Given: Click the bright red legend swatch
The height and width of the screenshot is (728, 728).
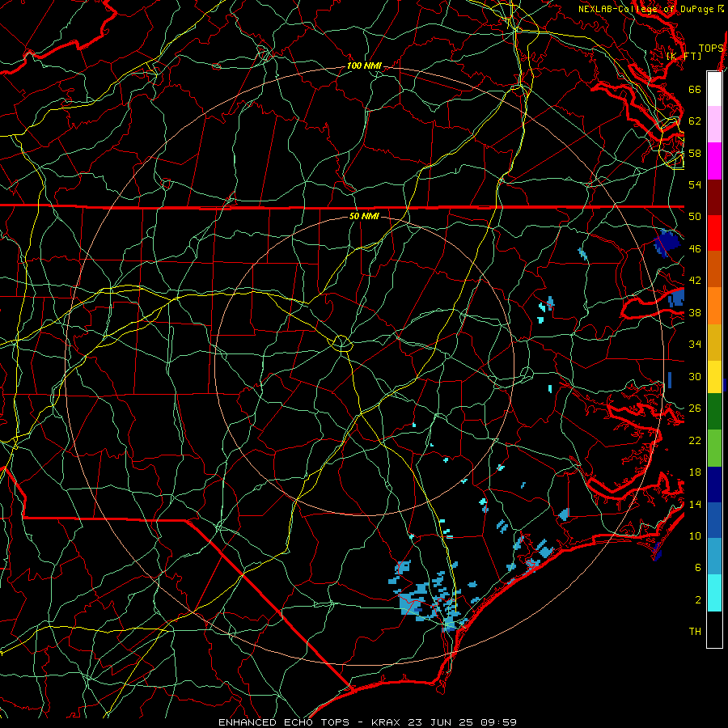Looking at the screenshot, I should tap(714, 233).
